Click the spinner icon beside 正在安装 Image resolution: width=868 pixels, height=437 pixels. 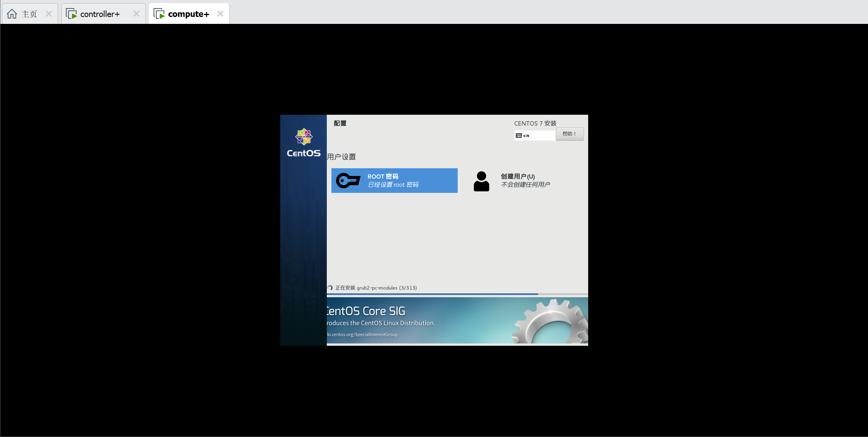click(x=330, y=288)
